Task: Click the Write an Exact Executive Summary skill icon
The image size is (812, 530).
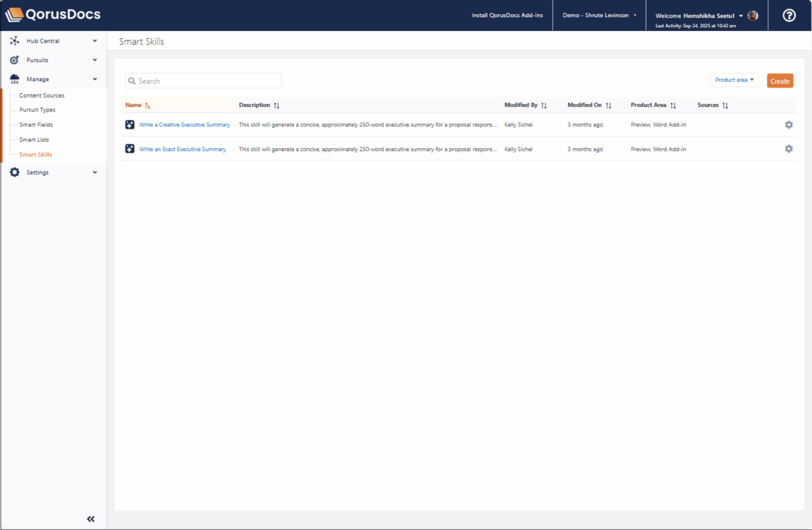Action: click(130, 148)
